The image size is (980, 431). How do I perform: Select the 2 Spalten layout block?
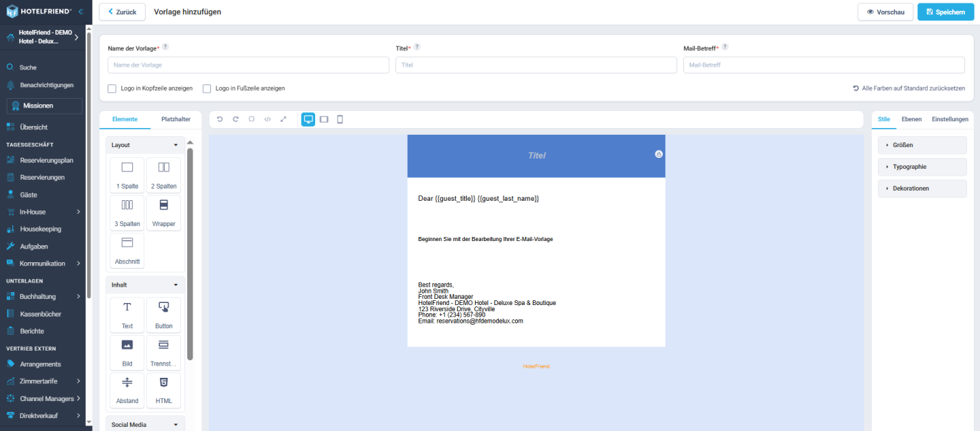[164, 175]
